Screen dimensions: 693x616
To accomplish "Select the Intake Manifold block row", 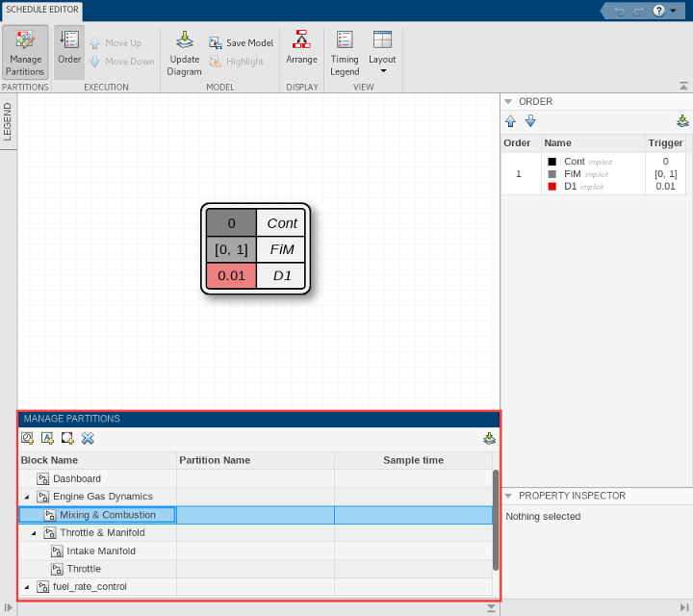I will (x=100, y=552).
